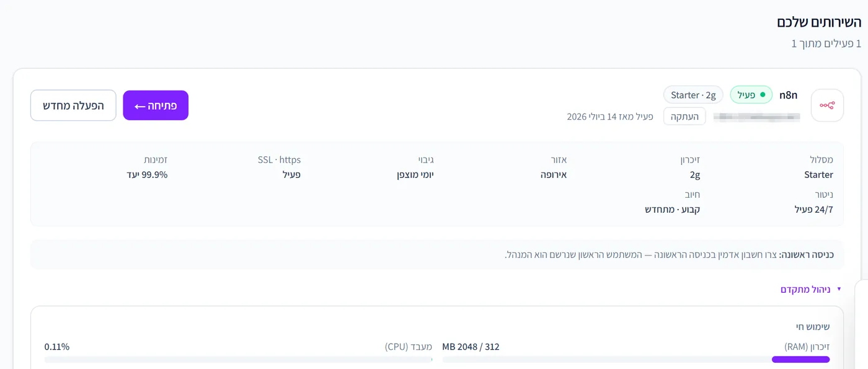Click the Starter · 2g plan badge
Viewport: 868px width, 369px height.
click(x=693, y=95)
